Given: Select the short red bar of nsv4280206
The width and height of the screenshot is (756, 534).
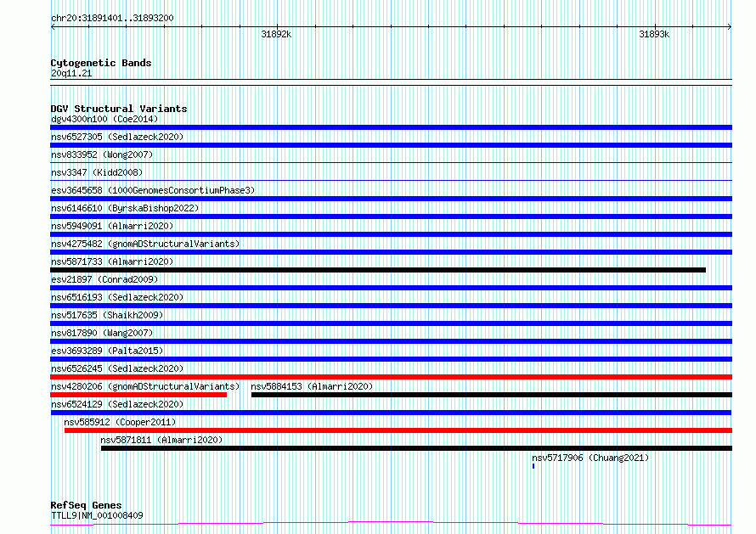Looking at the screenshot, I should pyautogui.click(x=138, y=395).
